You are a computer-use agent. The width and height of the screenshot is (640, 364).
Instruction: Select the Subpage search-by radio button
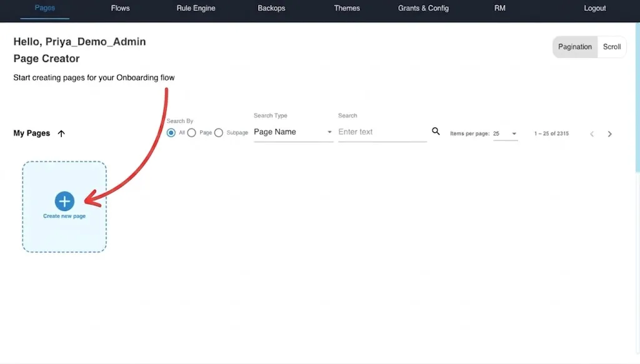218,132
